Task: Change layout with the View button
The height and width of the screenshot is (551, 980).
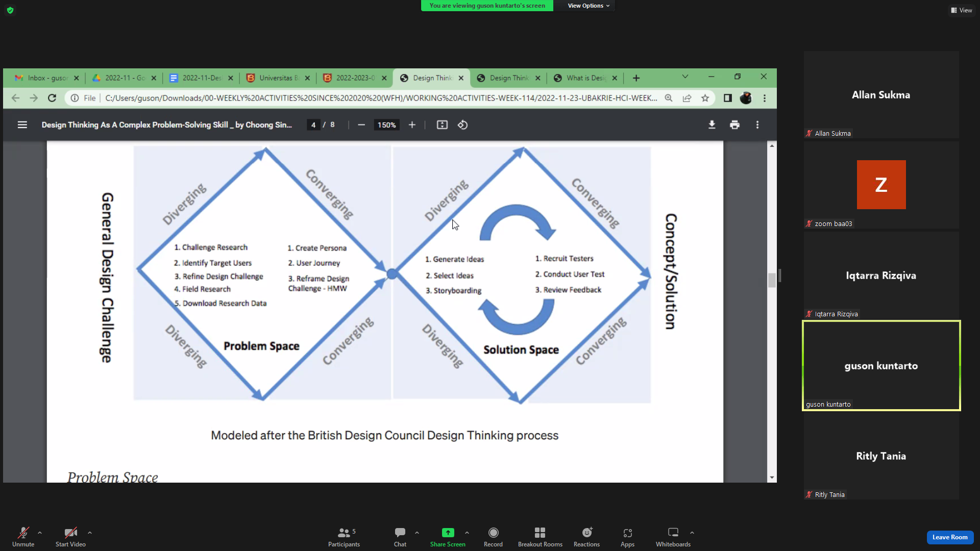Action: tap(962, 10)
